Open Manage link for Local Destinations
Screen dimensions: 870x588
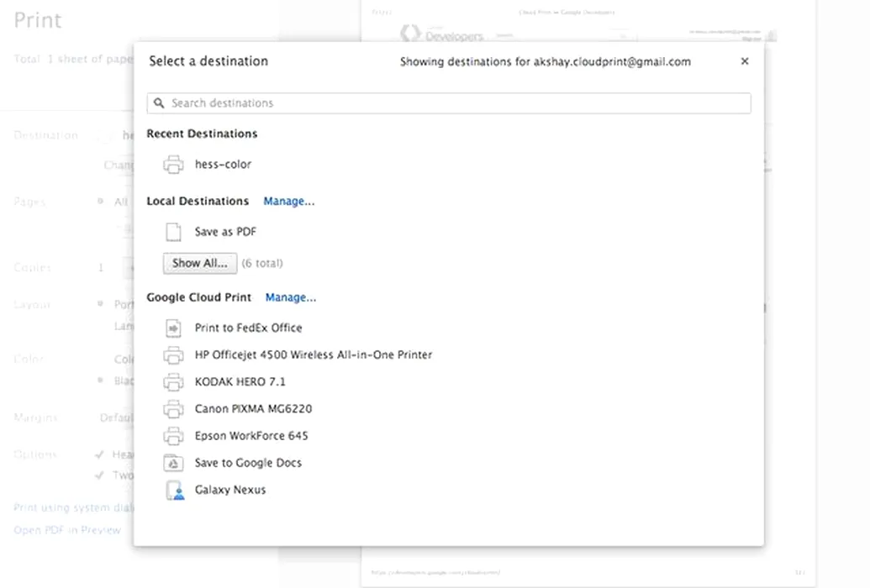289,202
